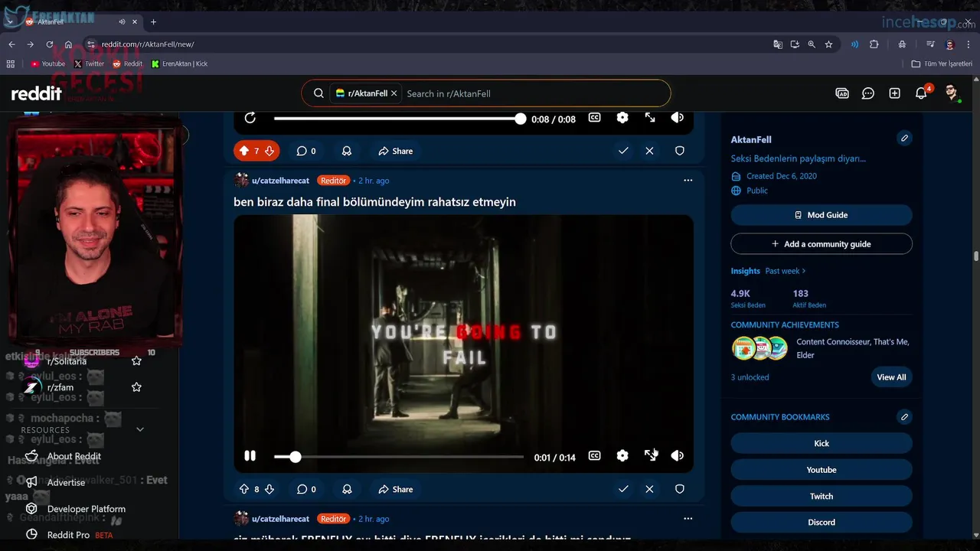Edit the AktanFell community details
Image resolution: width=980 pixels, height=551 pixels.
coord(904,139)
